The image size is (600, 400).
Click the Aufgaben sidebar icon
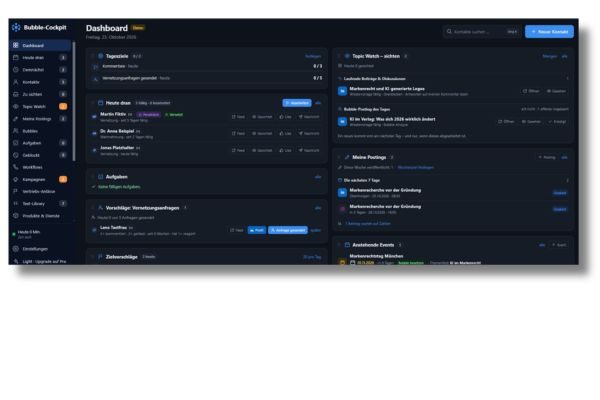(16, 143)
